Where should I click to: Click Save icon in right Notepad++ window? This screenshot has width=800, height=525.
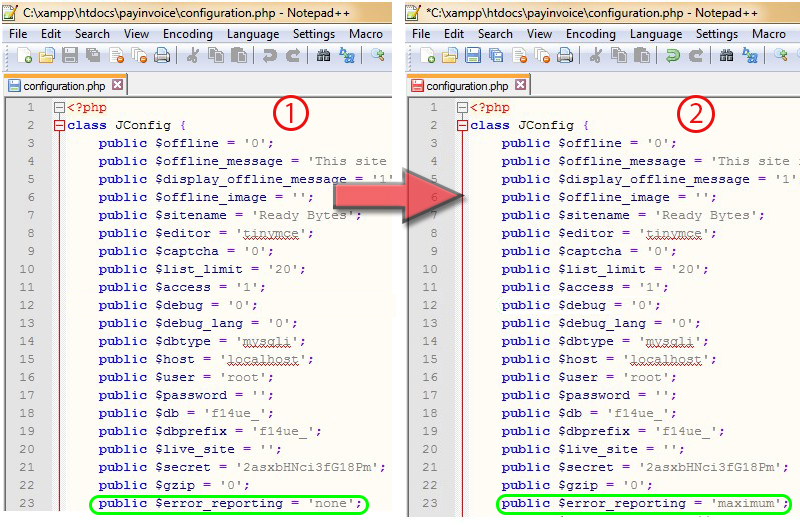(473, 55)
